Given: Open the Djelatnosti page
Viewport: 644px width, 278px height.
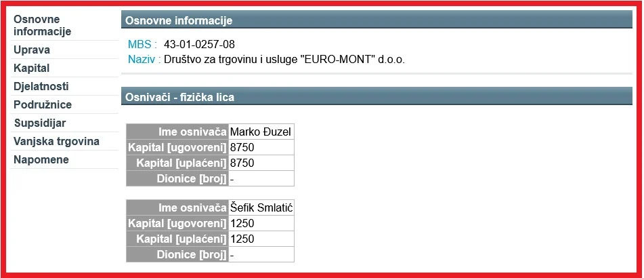Looking at the screenshot, I should [41, 87].
